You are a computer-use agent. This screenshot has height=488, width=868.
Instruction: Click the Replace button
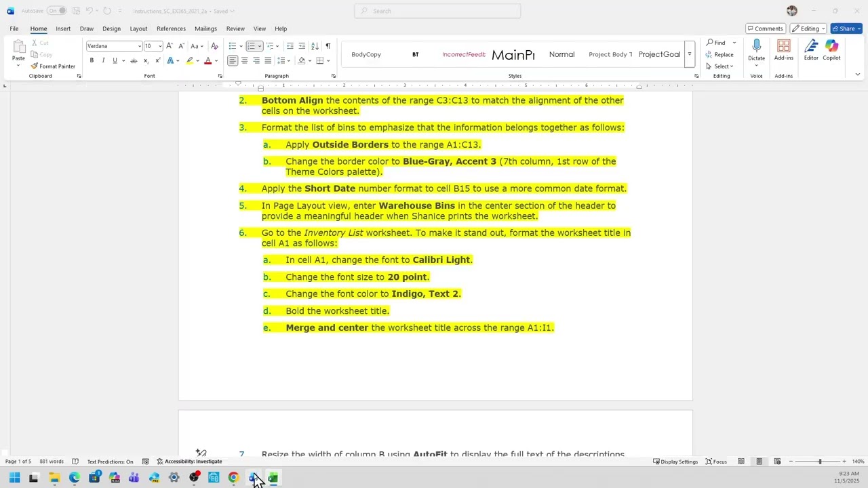coord(719,55)
